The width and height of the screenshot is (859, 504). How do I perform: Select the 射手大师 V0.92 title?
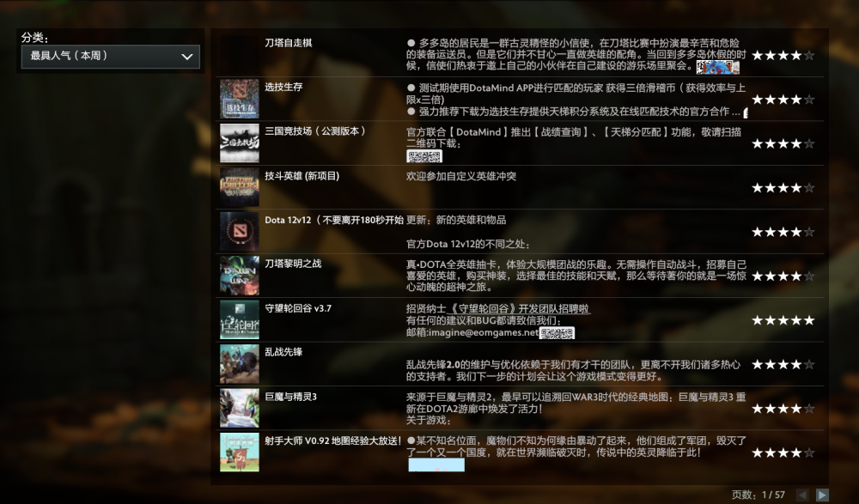tap(333, 440)
